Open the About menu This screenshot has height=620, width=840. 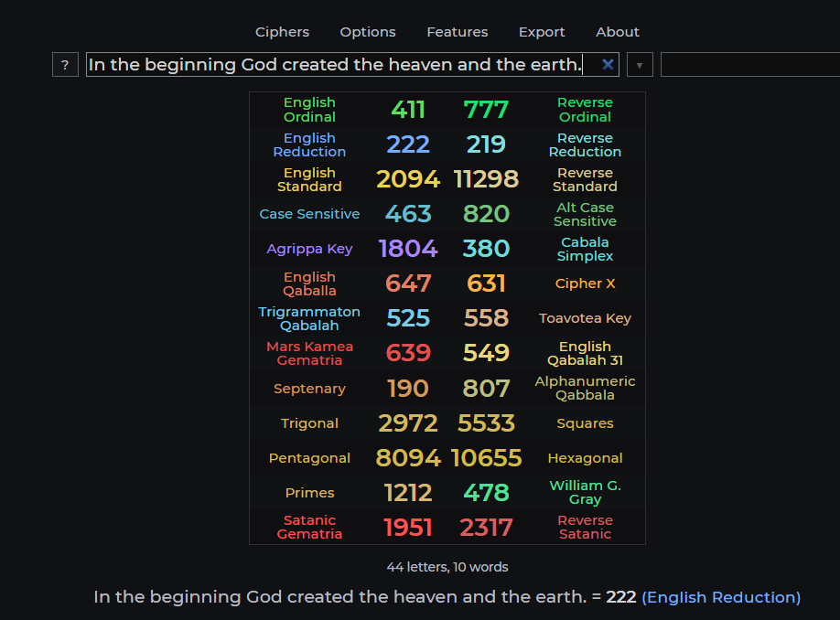point(618,32)
